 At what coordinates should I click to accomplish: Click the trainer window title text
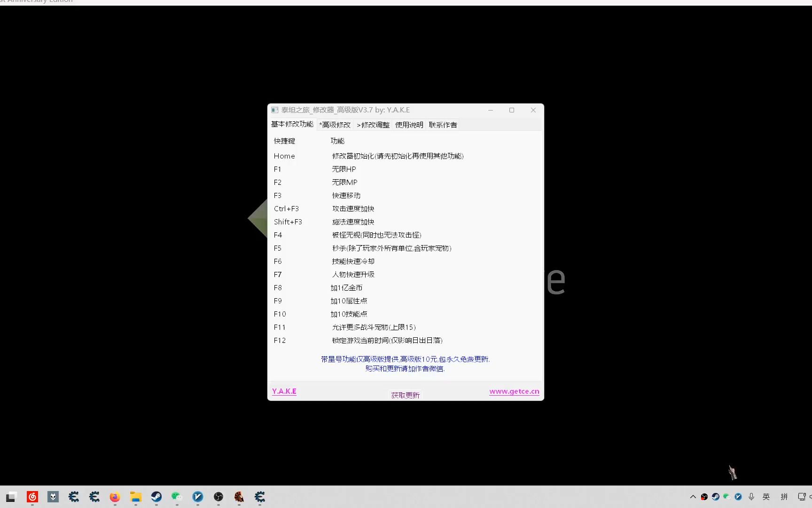(x=345, y=110)
